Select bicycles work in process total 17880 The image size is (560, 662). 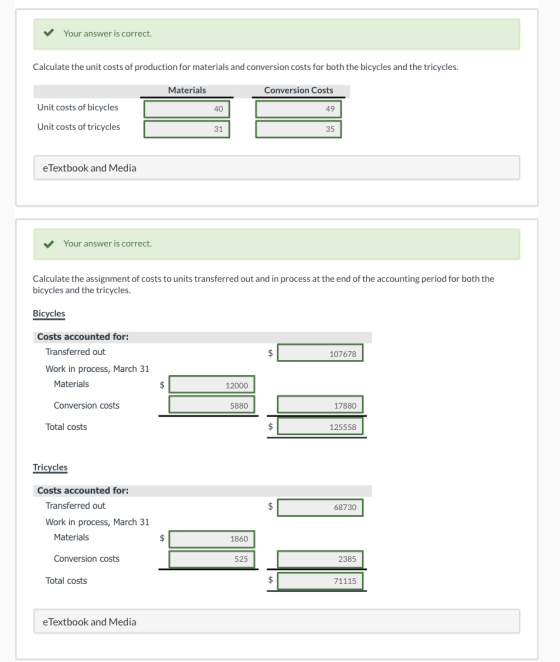pyautogui.click(x=320, y=405)
